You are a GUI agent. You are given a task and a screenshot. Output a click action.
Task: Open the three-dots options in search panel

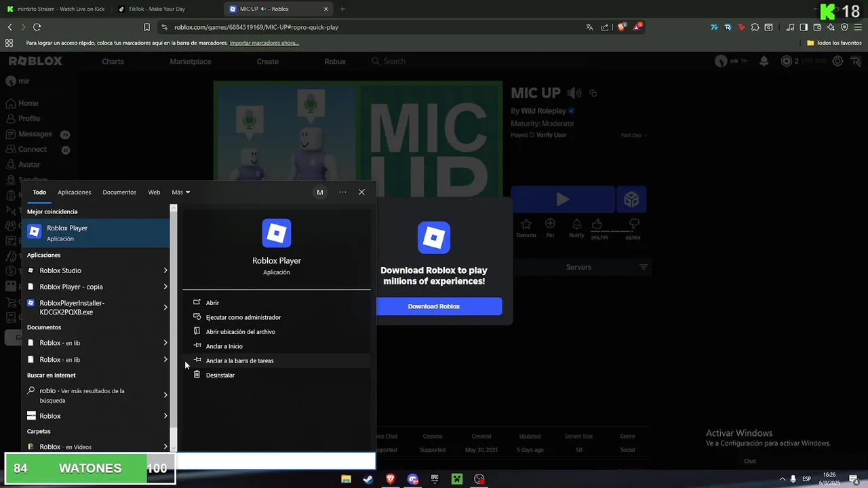pyautogui.click(x=342, y=192)
